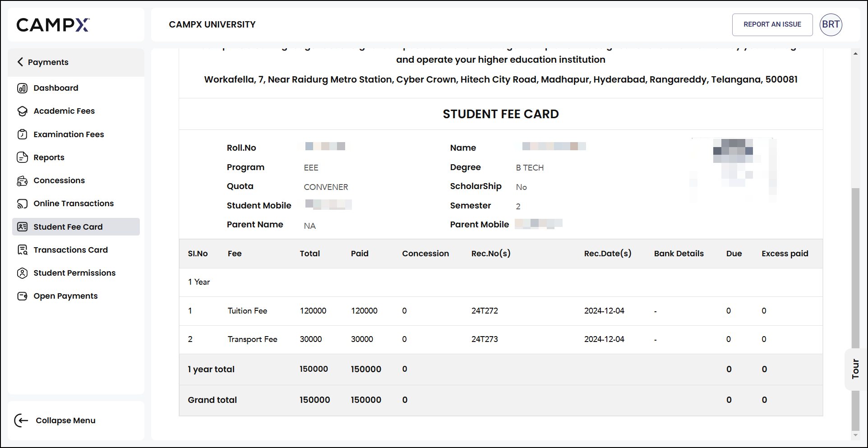Click the ScholarShip value No
Image resolution: width=868 pixels, height=448 pixels.
tap(521, 187)
